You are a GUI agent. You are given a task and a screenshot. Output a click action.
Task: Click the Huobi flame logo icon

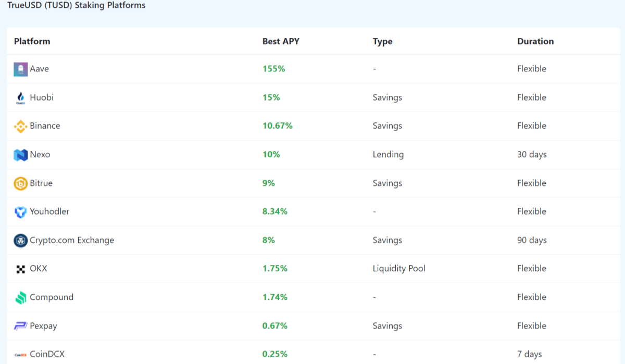(x=20, y=98)
